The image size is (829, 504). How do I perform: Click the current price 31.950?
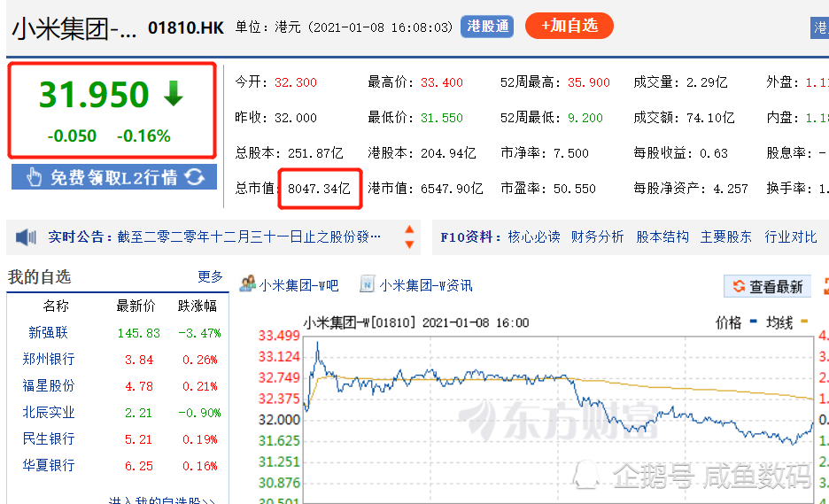[x=94, y=95]
